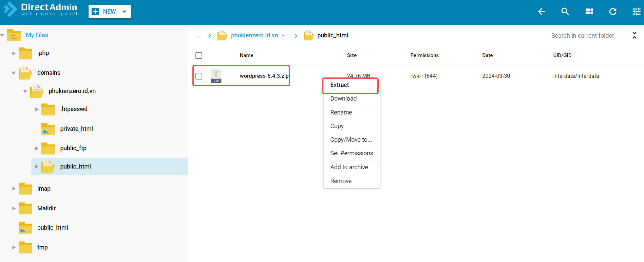Sort by the Date column header
This screenshot has width=644, height=262.
click(488, 55)
